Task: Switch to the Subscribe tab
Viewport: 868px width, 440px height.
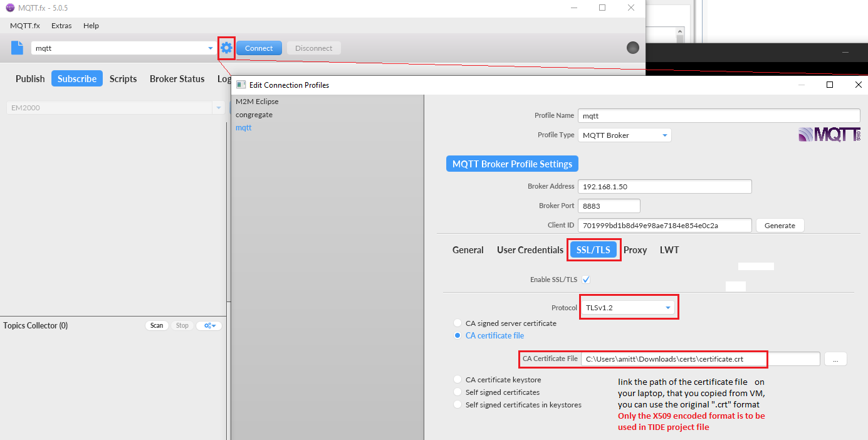Action: pos(77,78)
